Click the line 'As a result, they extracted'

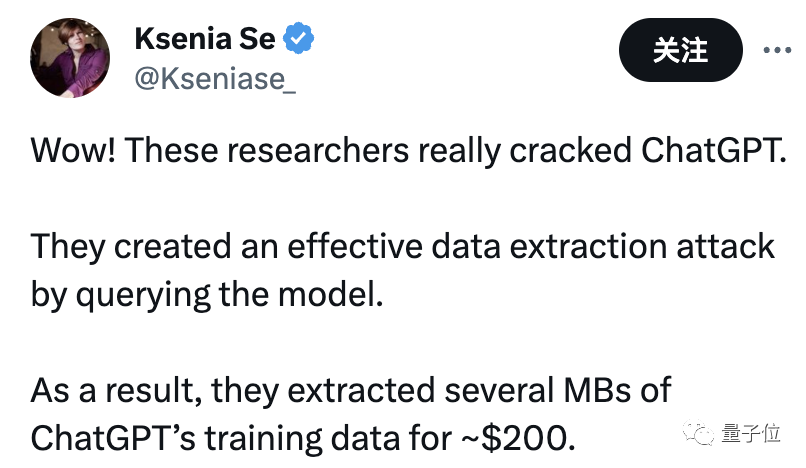coord(351,390)
